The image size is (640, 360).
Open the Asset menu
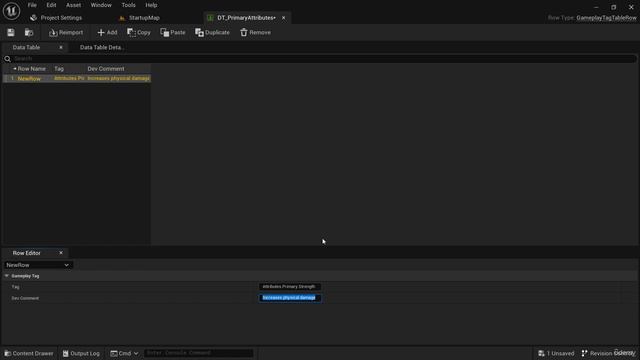point(73,5)
